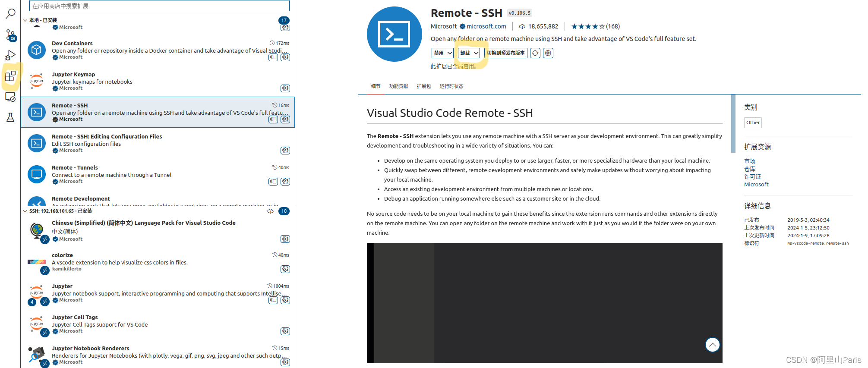Click the dark demo video thumbnail

coord(545,303)
